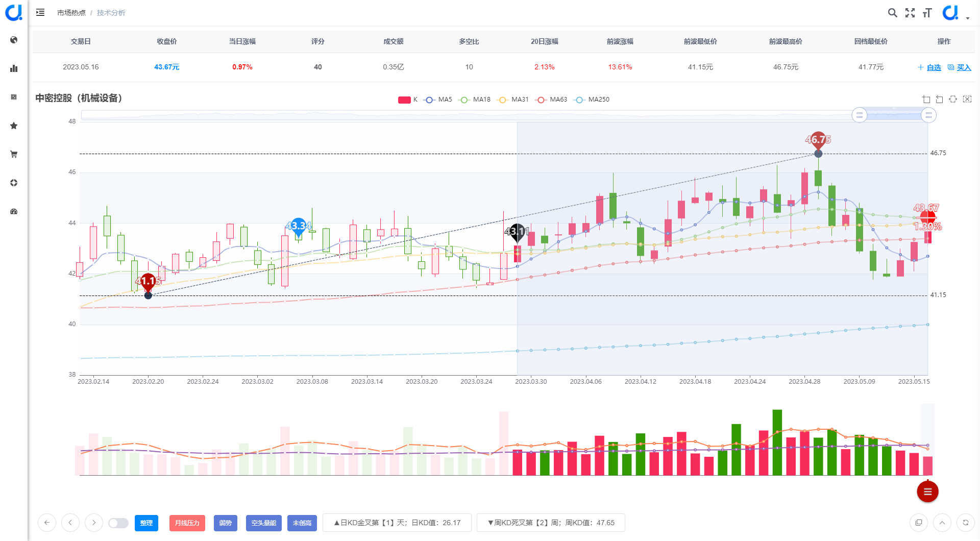Click the 日KD金叉 indicator box
Image resolution: width=980 pixels, height=541 pixels.
(397, 523)
